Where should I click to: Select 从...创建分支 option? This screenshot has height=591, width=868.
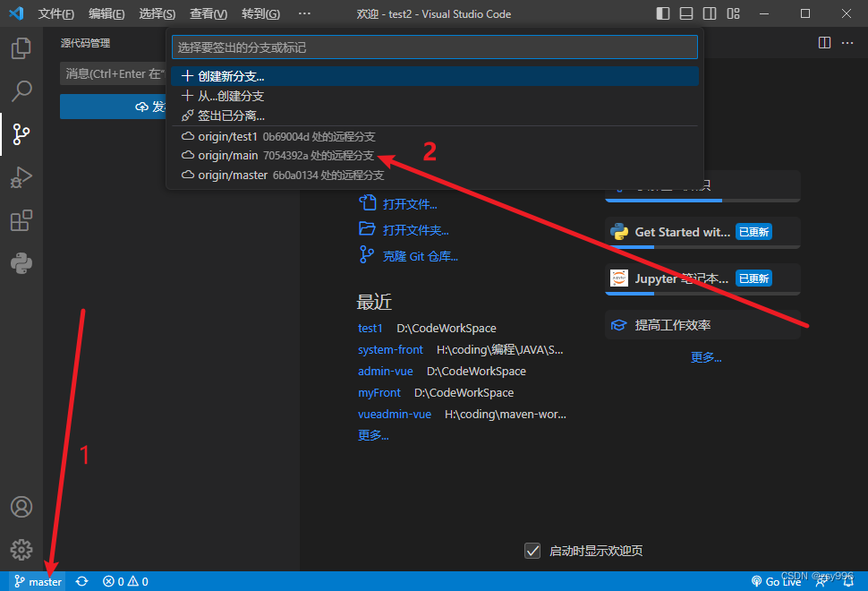(x=435, y=96)
